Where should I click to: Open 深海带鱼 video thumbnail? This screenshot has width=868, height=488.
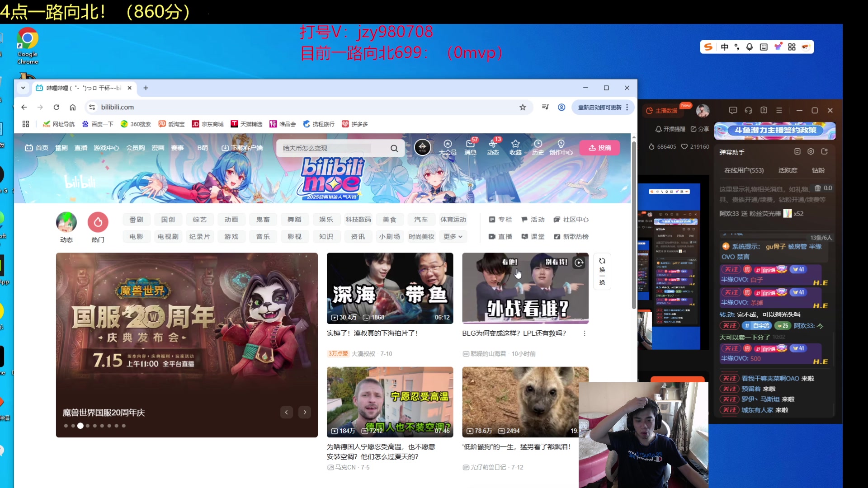coord(390,288)
